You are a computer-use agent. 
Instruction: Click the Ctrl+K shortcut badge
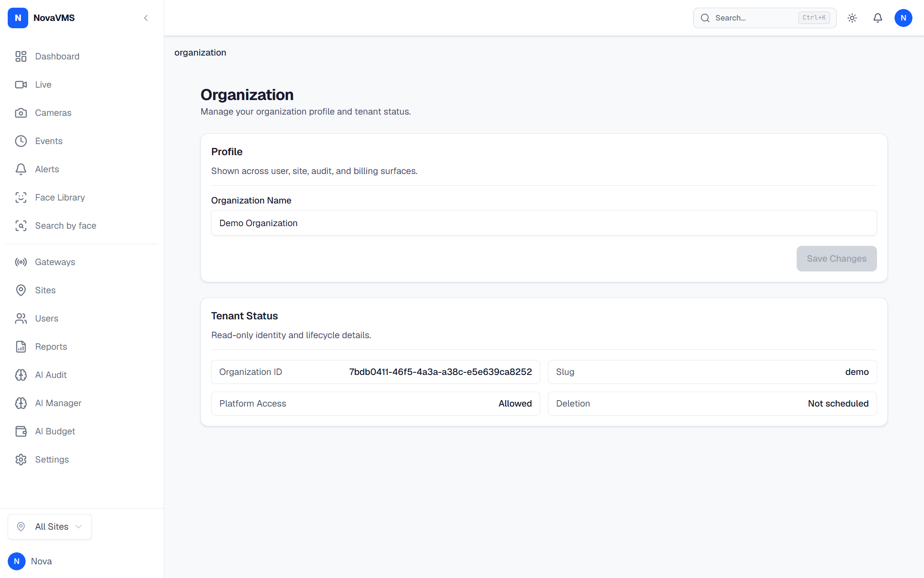(814, 18)
